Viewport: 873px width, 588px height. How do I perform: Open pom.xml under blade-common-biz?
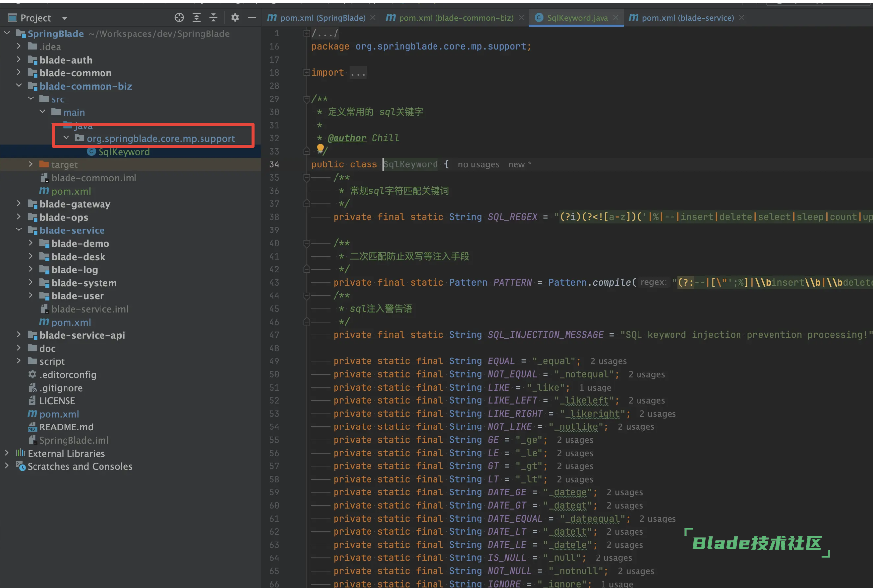tap(71, 191)
